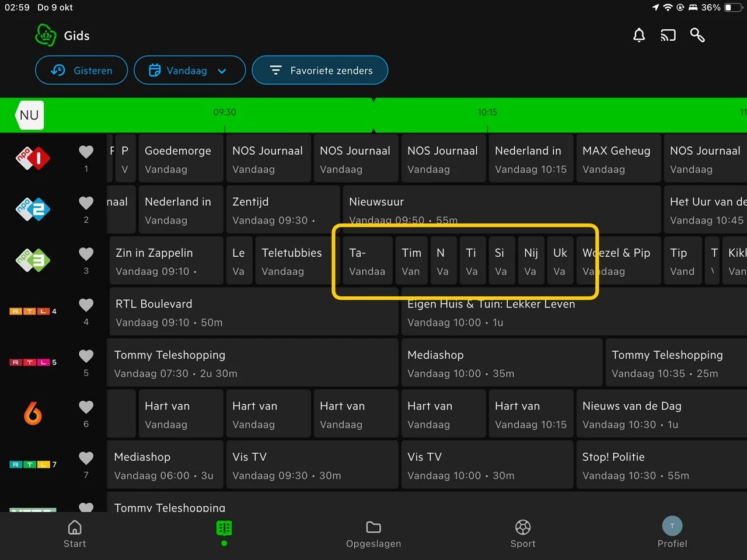The image size is (747, 560).
Task: Go to Gisteren guide
Action: [x=81, y=70]
